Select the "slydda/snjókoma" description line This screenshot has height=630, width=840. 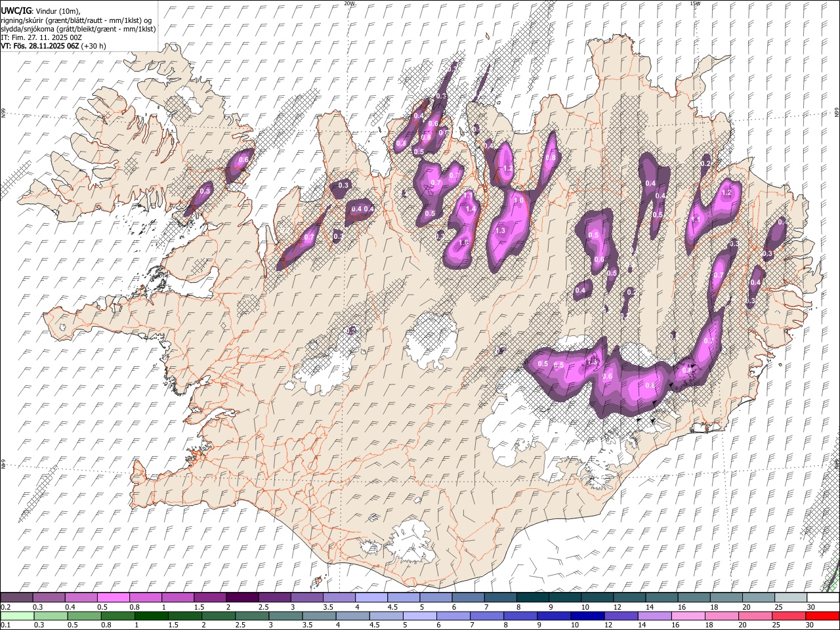pyautogui.click(x=78, y=29)
